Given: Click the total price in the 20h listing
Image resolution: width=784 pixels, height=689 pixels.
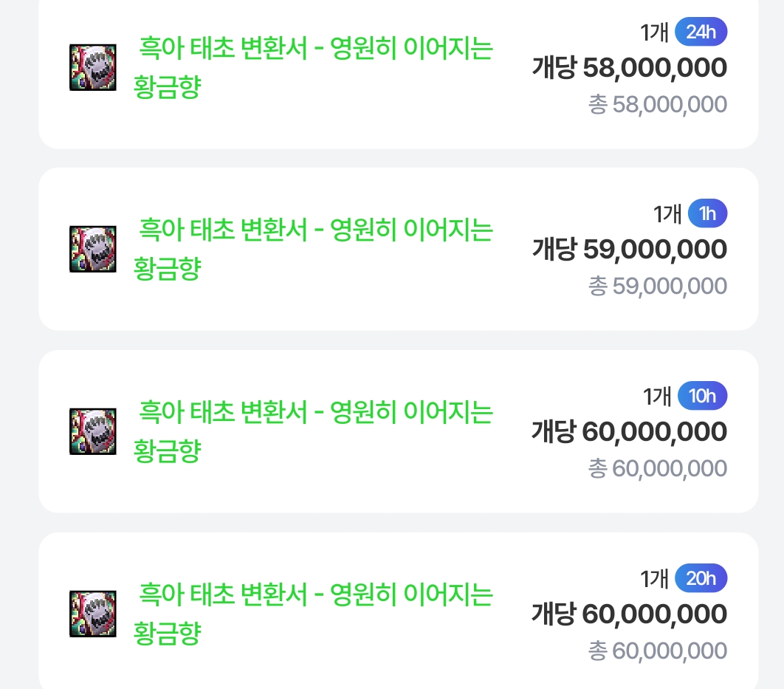Looking at the screenshot, I should [657, 651].
